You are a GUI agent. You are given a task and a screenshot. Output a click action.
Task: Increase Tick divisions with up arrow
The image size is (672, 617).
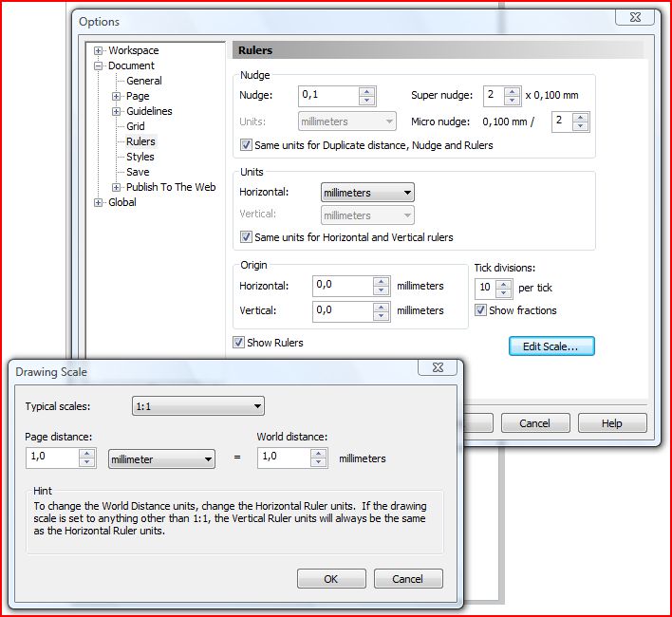click(x=504, y=284)
